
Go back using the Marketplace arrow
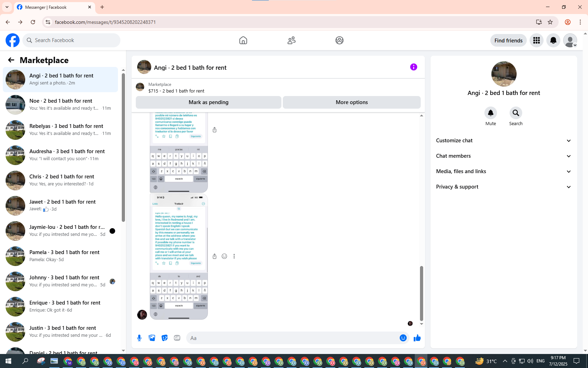pyautogui.click(x=11, y=60)
